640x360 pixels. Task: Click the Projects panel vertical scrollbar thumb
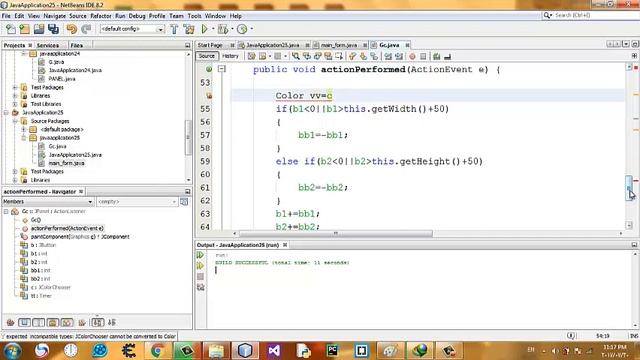point(188,137)
